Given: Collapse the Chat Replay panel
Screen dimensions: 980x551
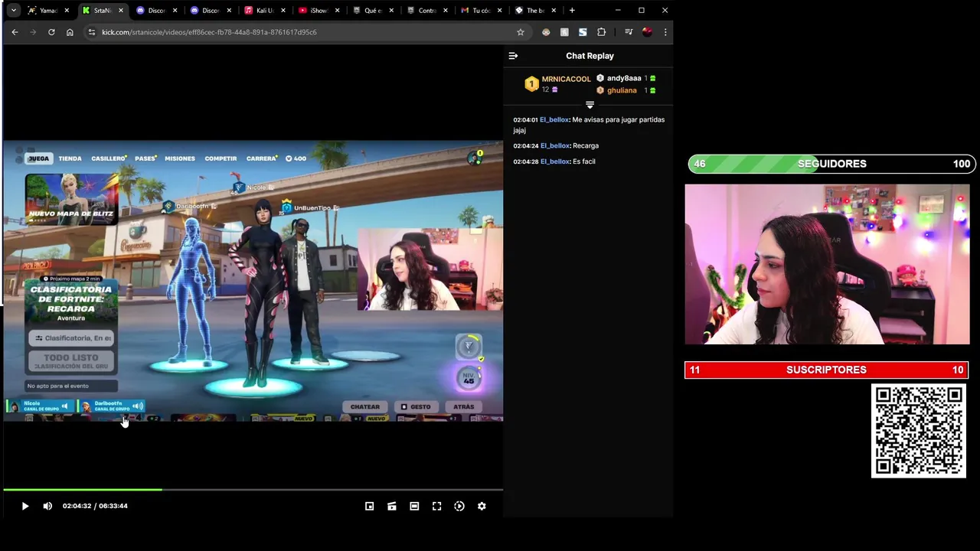Looking at the screenshot, I should [513, 56].
